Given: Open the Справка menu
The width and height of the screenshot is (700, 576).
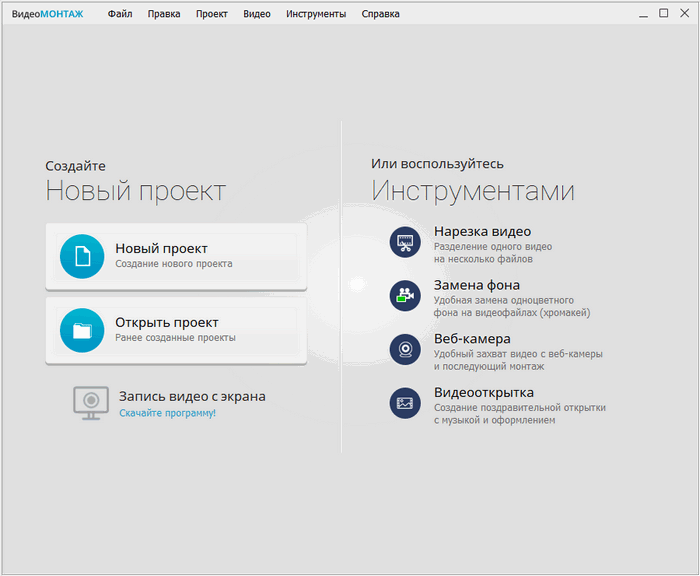Looking at the screenshot, I should (x=380, y=14).
